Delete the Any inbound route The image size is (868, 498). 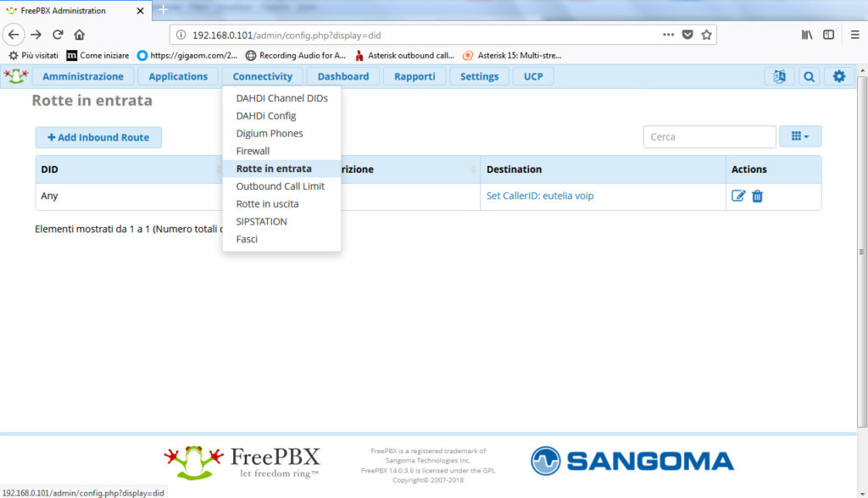(x=757, y=196)
